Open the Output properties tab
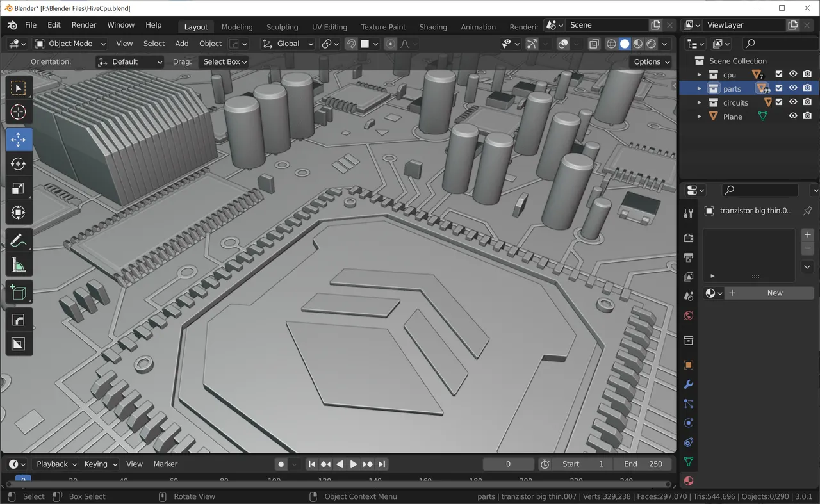 click(x=689, y=257)
